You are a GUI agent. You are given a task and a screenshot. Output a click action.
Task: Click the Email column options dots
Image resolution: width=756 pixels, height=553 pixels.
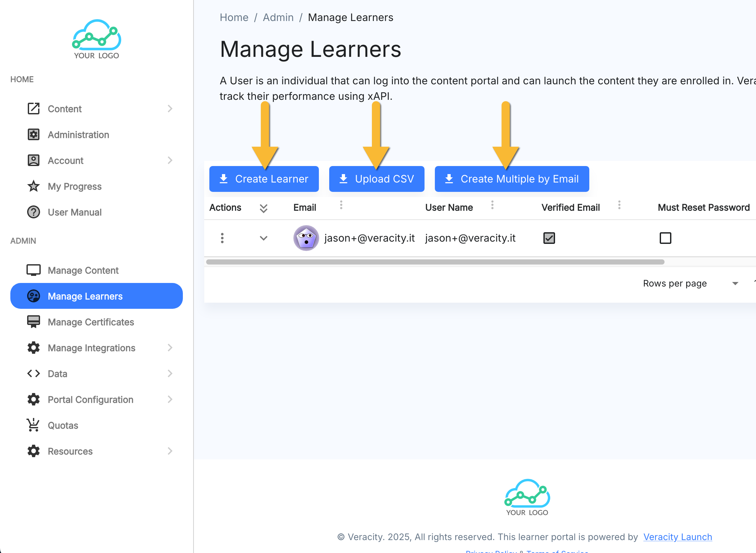pyautogui.click(x=341, y=205)
